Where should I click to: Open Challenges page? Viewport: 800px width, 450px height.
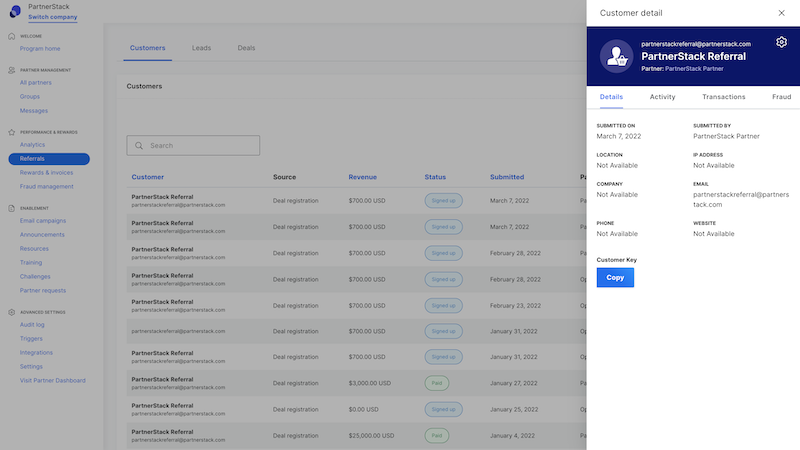35,277
